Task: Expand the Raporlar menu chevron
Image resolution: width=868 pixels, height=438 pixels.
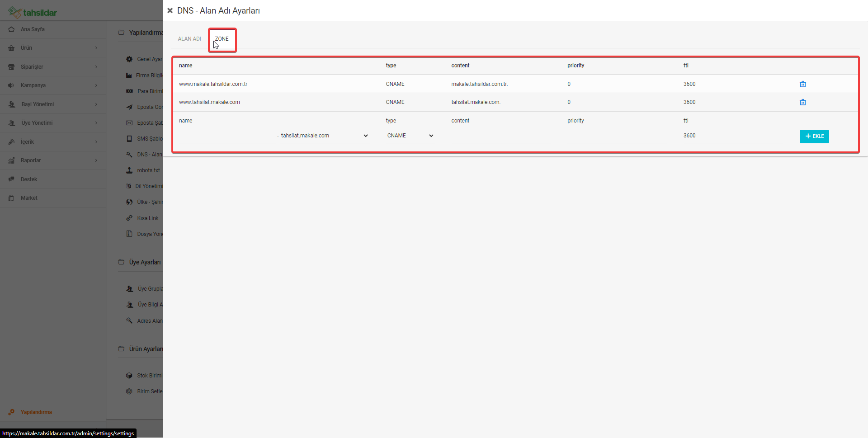Action: (x=96, y=160)
